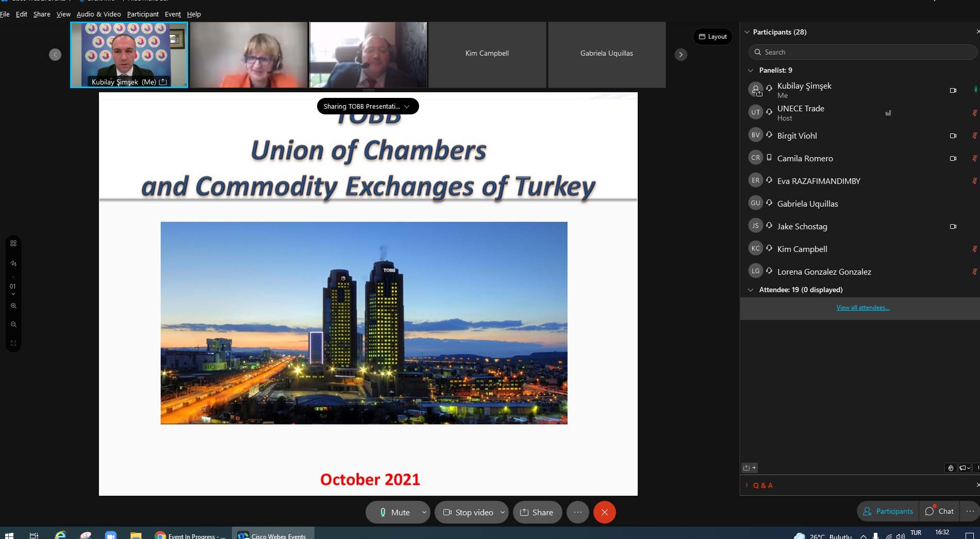Click the pass presenter share icon
The width and height of the screenshot is (980, 539).
tap(750, 468)
